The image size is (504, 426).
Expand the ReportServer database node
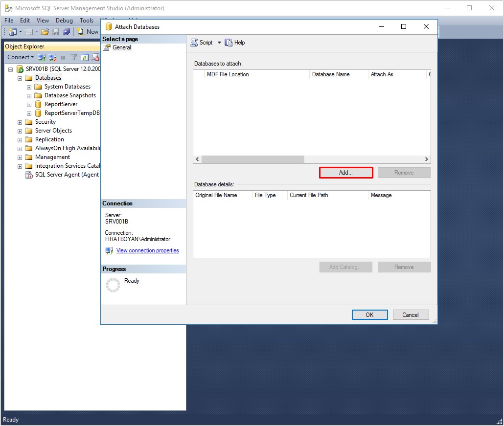coord(29,104)
